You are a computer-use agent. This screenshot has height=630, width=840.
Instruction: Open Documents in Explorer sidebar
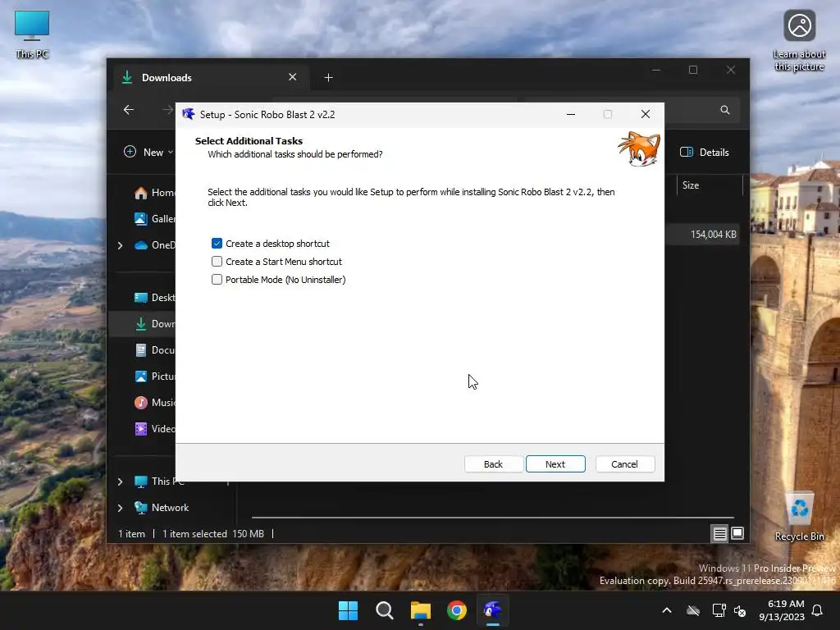click(153, 350)
